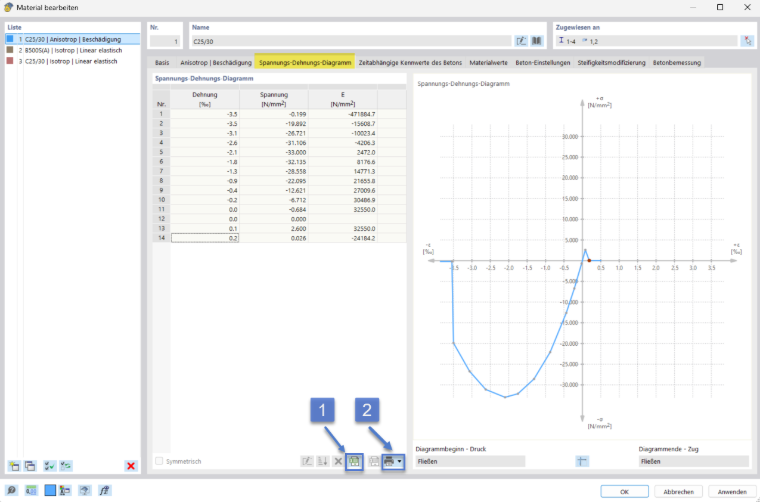Click the Anwenden button
The width and height of the screenshot is (760, 502).
point(732,491)
